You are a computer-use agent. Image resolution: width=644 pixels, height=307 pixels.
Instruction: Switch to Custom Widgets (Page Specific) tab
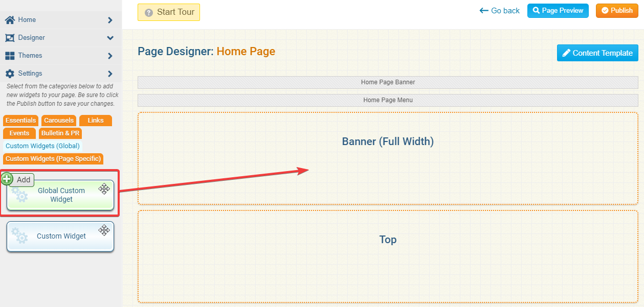53,159
